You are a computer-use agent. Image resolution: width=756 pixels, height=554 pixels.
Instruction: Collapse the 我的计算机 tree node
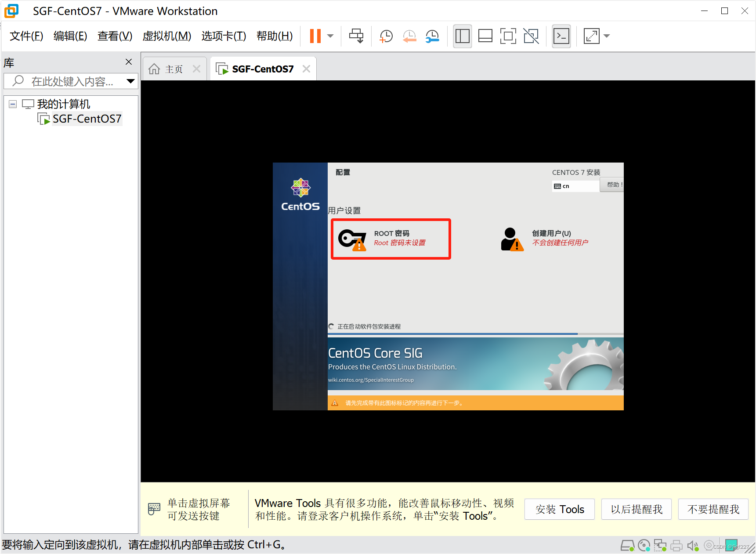point(13,104)
